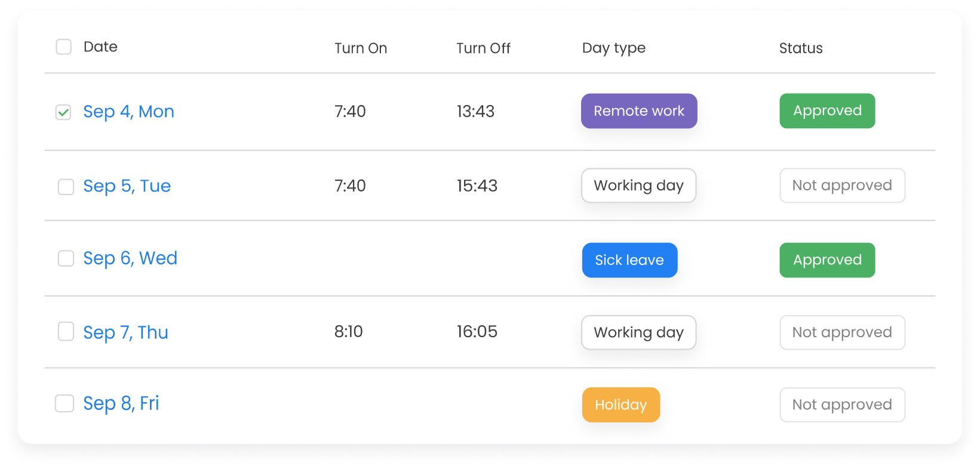Toggle the select-all checkbox beside Date
Screen dimensions: 980x469
63,47
